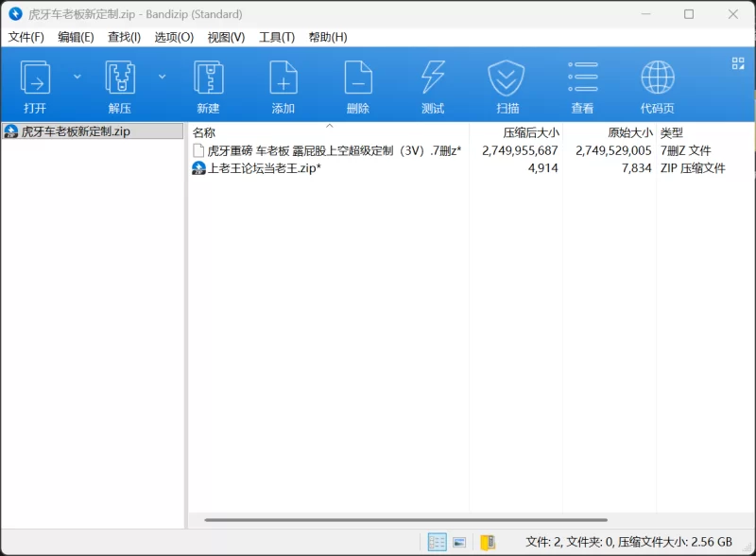Click the New archive (新建) icon
756x556 pixels.
pyautogui.click(x=208, y=78)
